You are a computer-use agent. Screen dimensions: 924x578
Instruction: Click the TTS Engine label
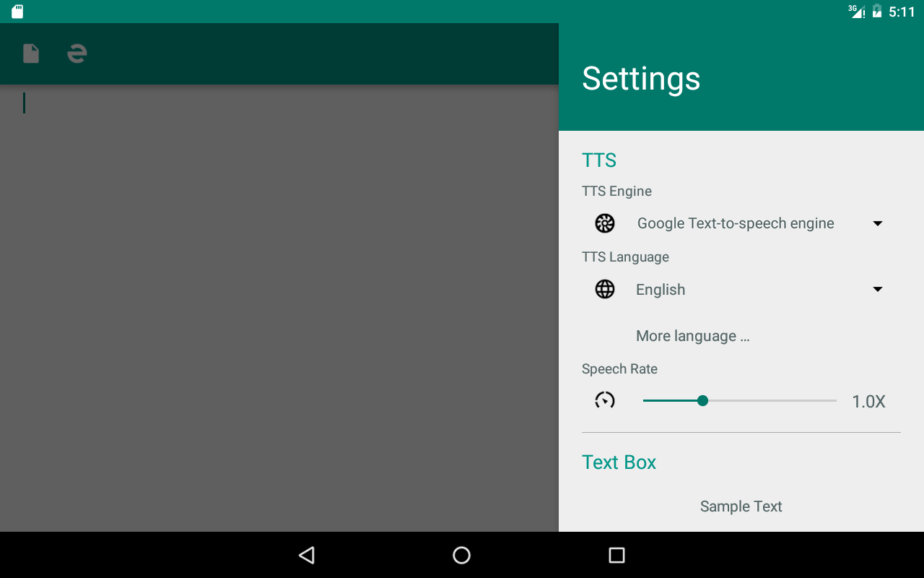coord(616,191)
